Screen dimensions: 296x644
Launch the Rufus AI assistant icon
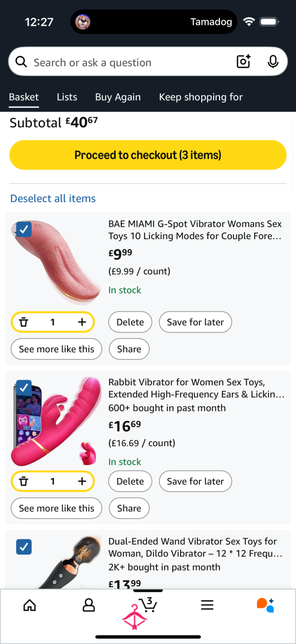(265, 605)
